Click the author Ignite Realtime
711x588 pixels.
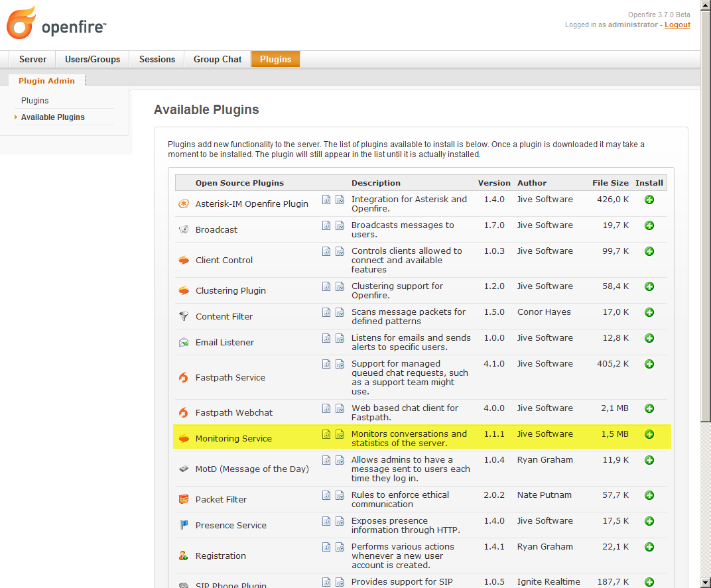(x=549, y=581)
